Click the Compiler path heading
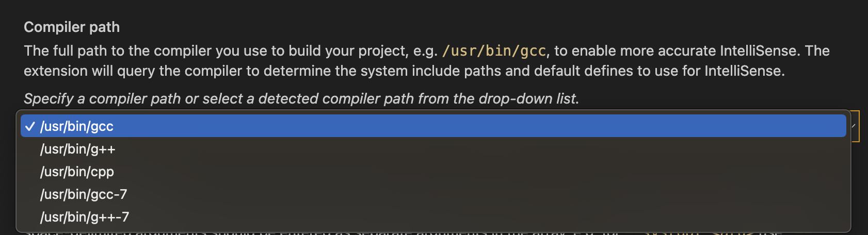The image size is (868, 235). click(72, 27)
